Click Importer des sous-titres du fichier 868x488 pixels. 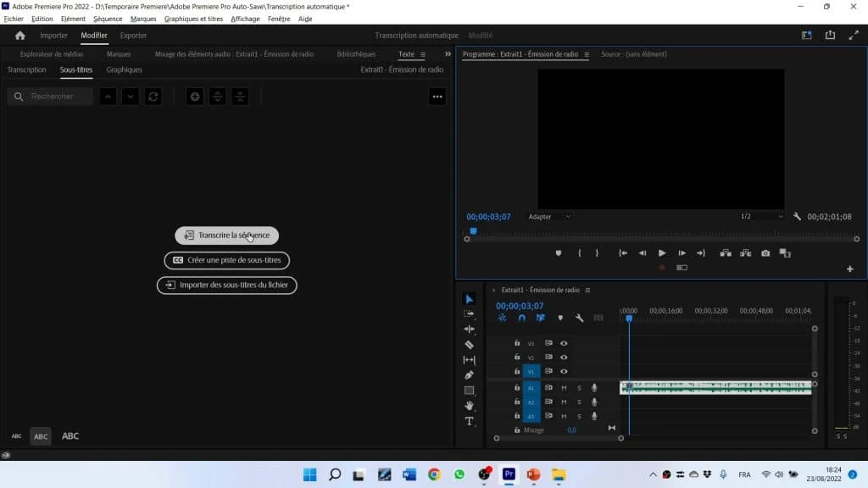[x=227, y=286]
